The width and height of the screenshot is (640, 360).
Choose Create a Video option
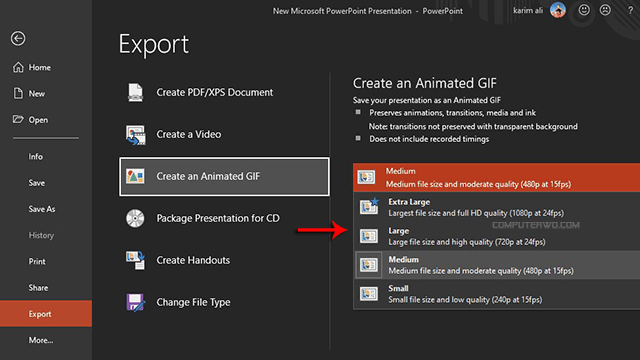coord(224,134)
